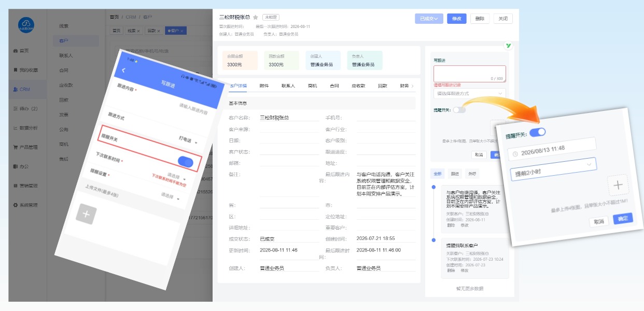Click the 待办 list icon
This screenshot has height=311, width=644.
[16, 108]
